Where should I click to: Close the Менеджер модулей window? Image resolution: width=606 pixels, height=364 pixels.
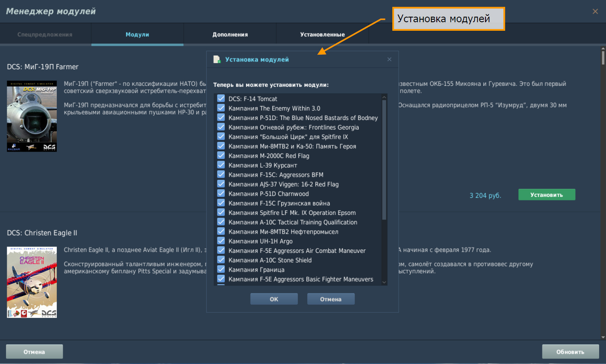pyautogui.click(x=595, y=12)
